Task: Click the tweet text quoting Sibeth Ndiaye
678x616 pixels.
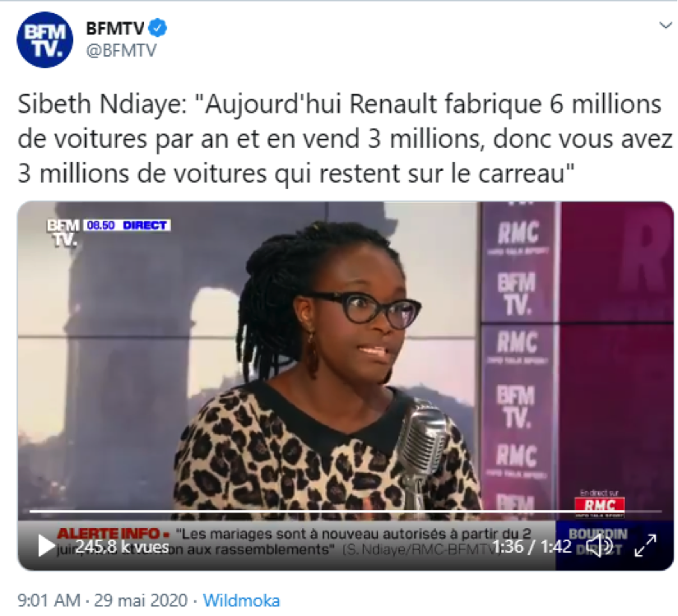Action: click(x=345, y=139)
